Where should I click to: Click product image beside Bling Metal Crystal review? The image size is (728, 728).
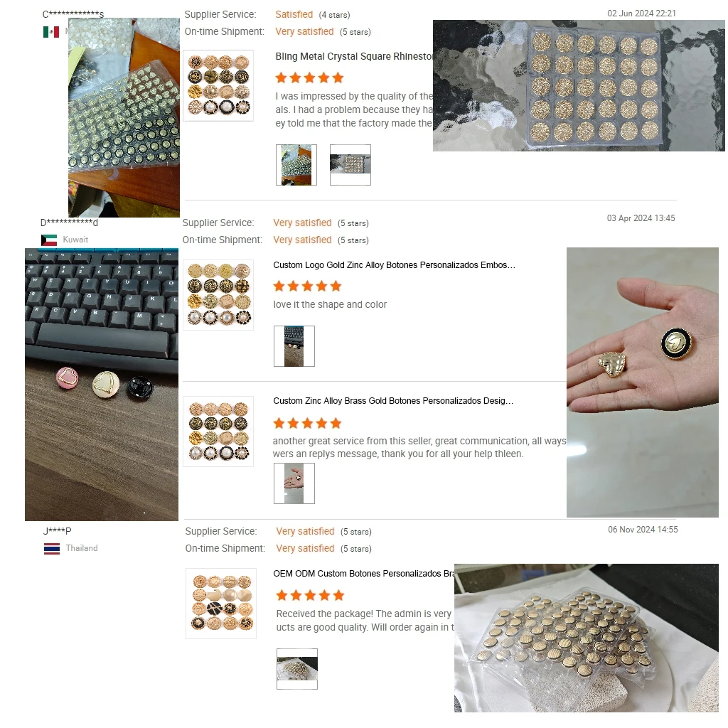click(218, 85)
